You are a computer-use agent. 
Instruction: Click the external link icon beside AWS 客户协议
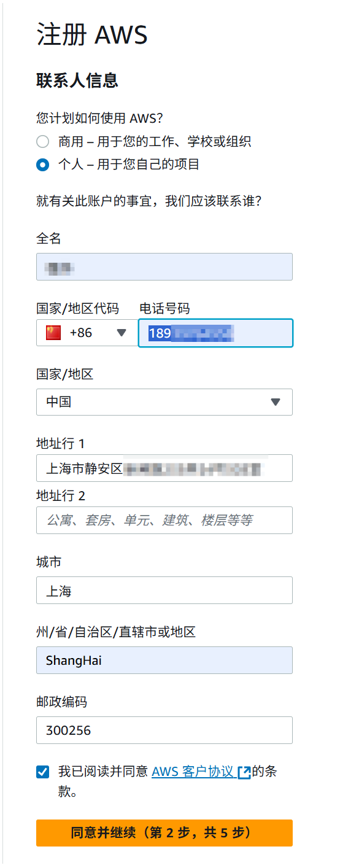(x=244, y=772)
